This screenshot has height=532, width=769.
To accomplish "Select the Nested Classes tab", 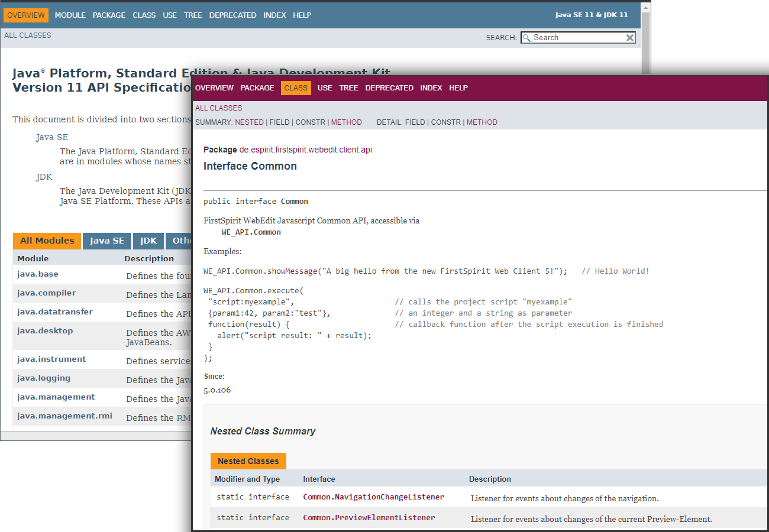I will click(x=248, y=461).
